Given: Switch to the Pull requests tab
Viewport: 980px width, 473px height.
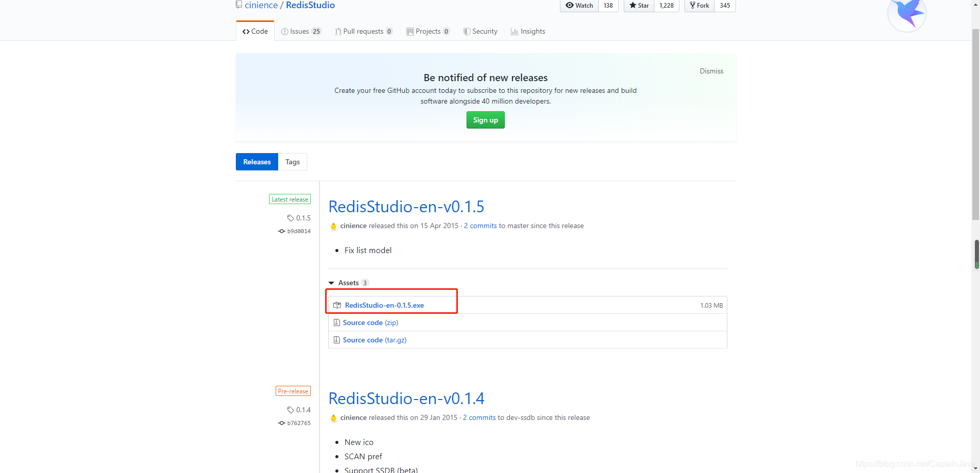Looking at the screenshot, I should [363, 31].
